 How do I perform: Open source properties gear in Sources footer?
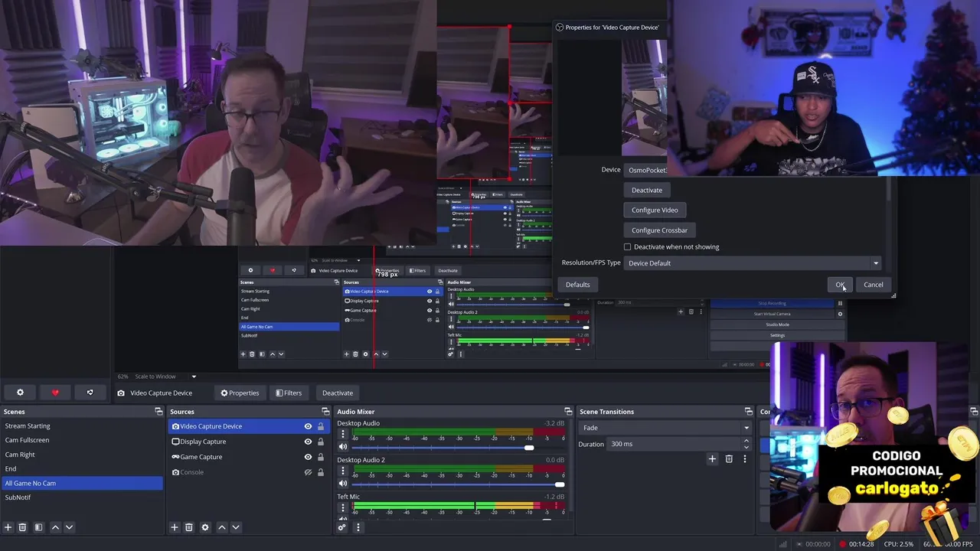pos(205,527)
